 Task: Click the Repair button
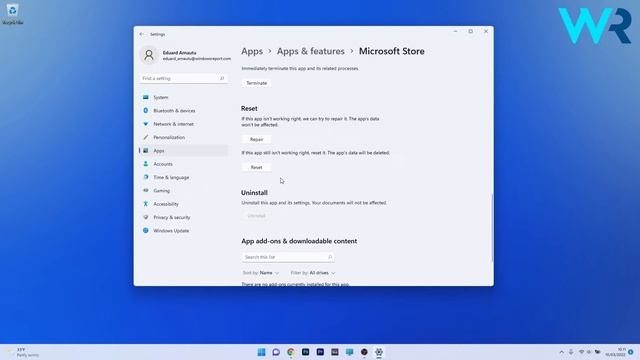tap(256, 139)
